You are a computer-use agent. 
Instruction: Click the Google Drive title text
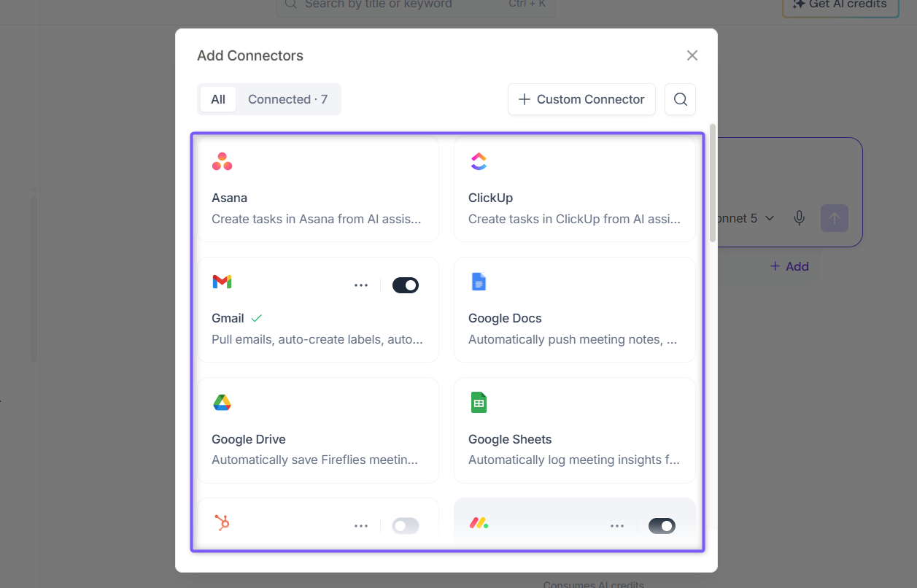(x=248, y=439)
